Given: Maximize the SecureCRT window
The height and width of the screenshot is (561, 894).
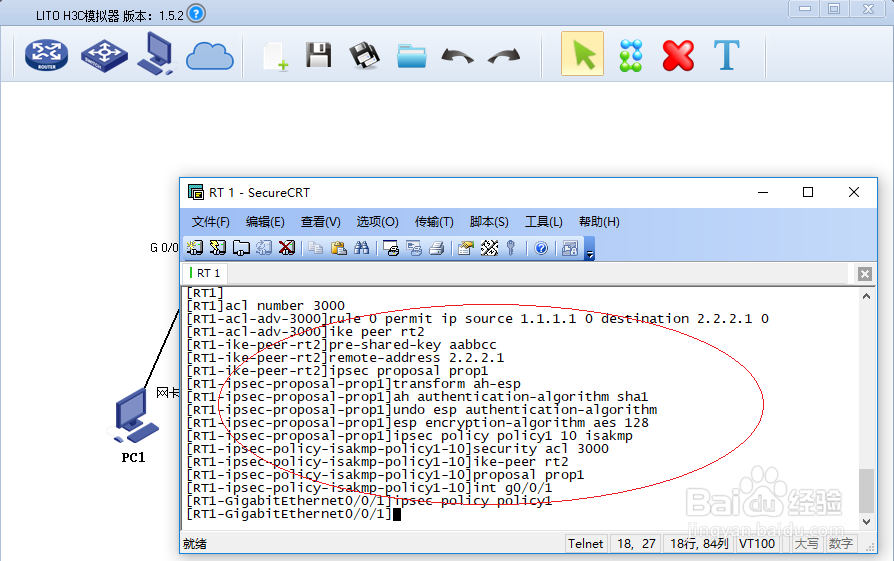Looking at the screenshot, I should click(x=808, y=193).
